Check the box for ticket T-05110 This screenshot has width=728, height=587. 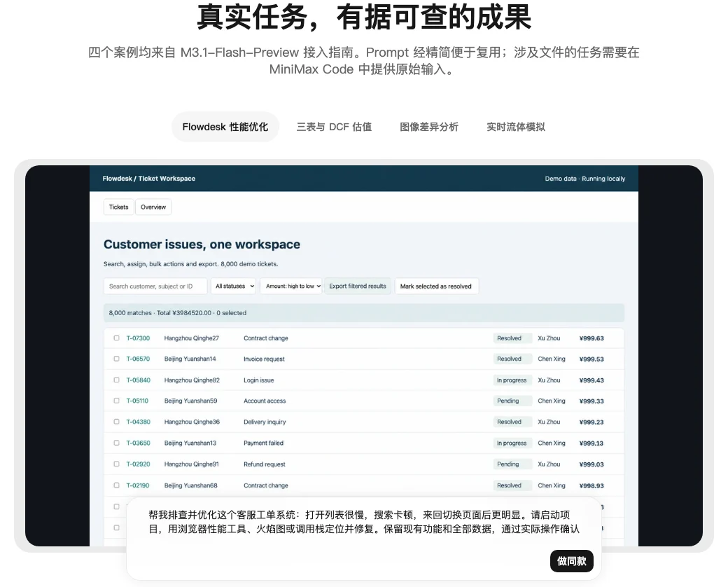coord(116,401)
